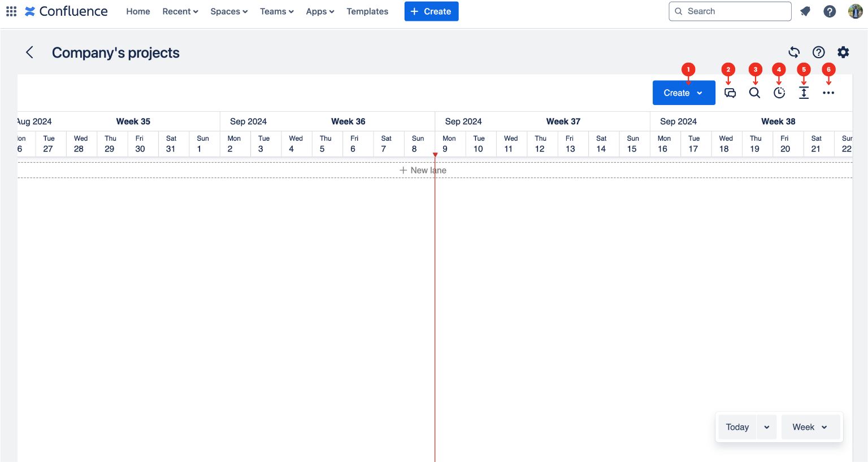Click the Confluence logo
Viewport: 868px width, 462px height.
click(66, 11)
